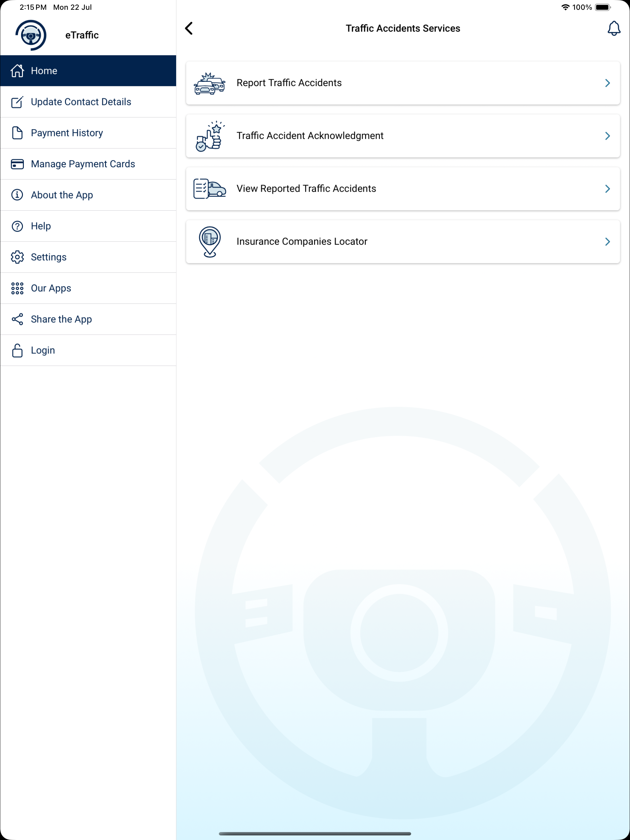The image size is (630, 840).
Task: Open Insurance Companies Locator service
Action: tap(403, 242)
